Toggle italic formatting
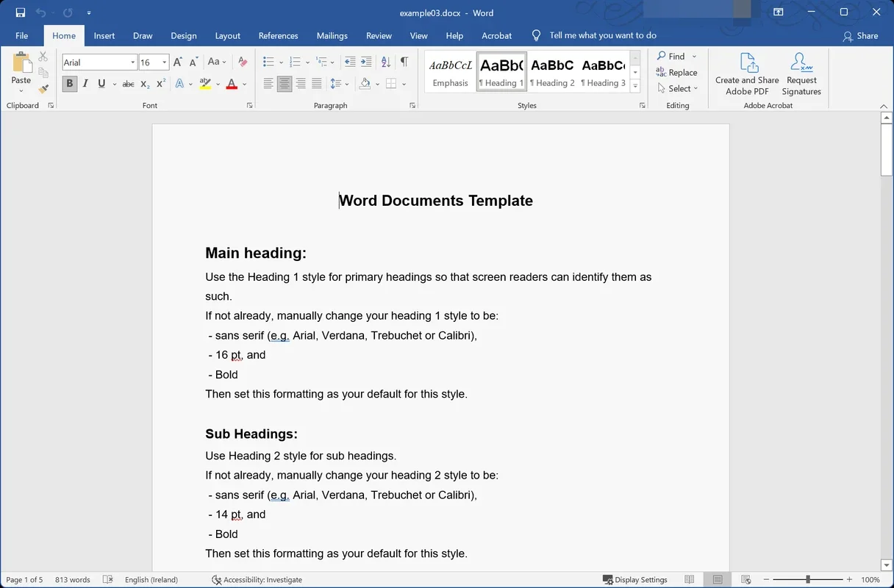Image resolution: width=894 pixels, height=588 pixels. tap(85, 84)
